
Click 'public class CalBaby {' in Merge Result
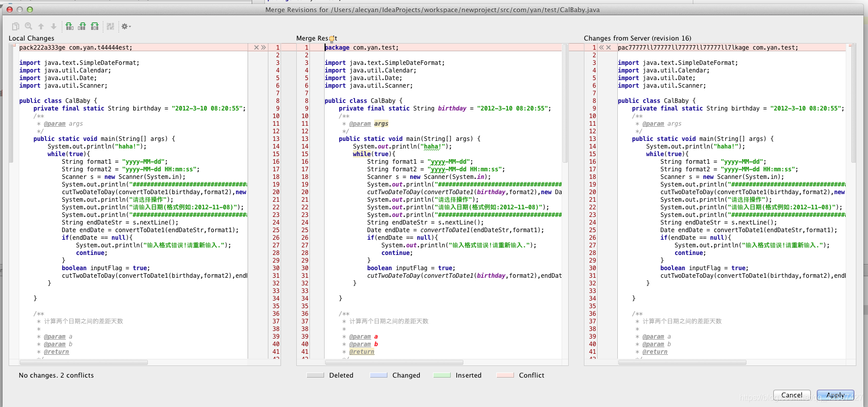click(x=364, y=101)
